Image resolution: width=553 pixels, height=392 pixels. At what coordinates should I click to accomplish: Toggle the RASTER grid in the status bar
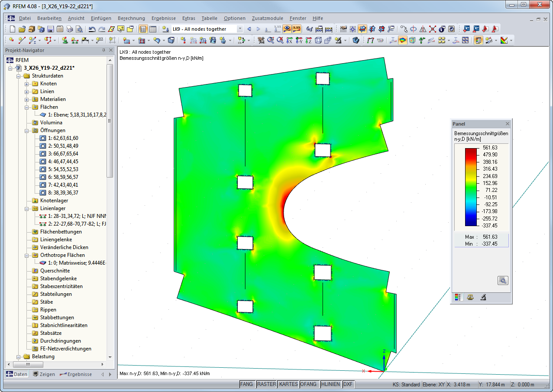pyautogui.click(x=266, y=384)
